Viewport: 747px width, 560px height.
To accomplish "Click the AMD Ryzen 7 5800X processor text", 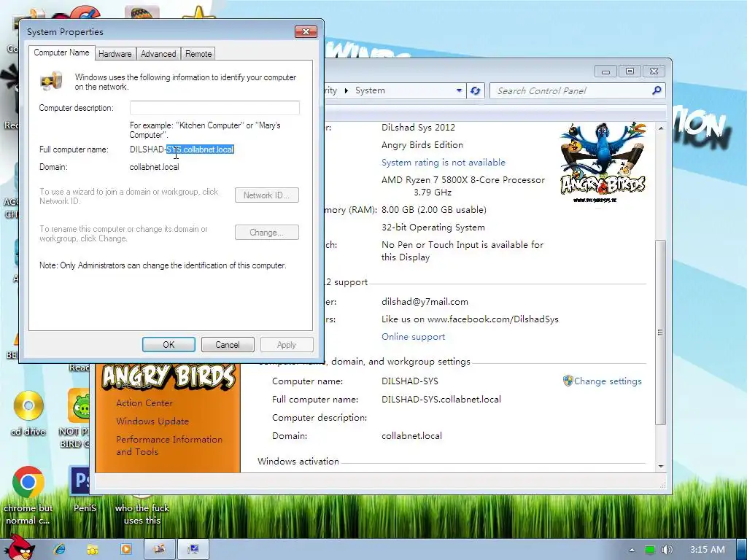I will click(x=462, y=186).
